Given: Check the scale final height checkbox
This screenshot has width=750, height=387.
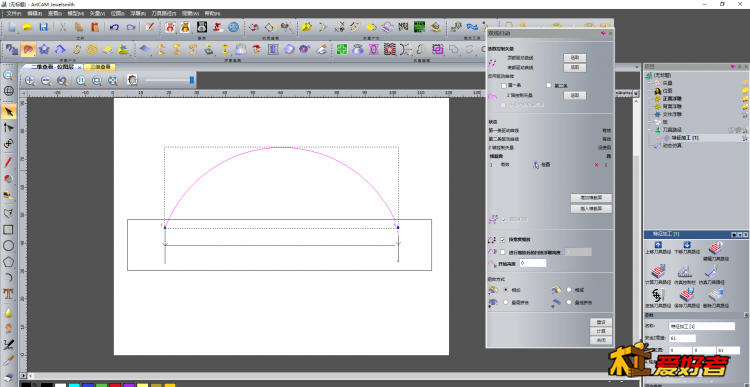Looking at the screenshot, I should (x=503, y=252).
